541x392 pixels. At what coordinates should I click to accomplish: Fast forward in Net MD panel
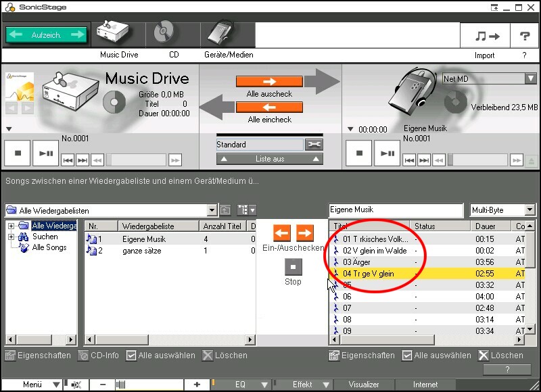point(517,160)
